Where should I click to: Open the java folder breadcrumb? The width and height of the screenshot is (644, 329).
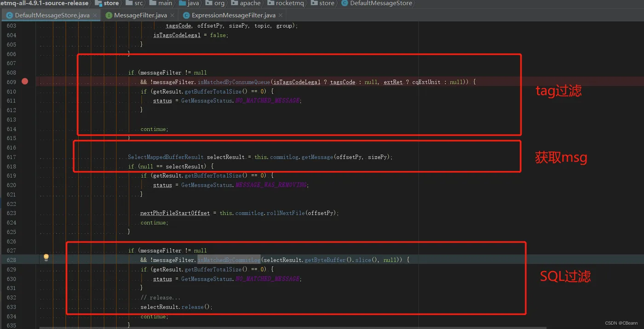click(x=189, y=3)
